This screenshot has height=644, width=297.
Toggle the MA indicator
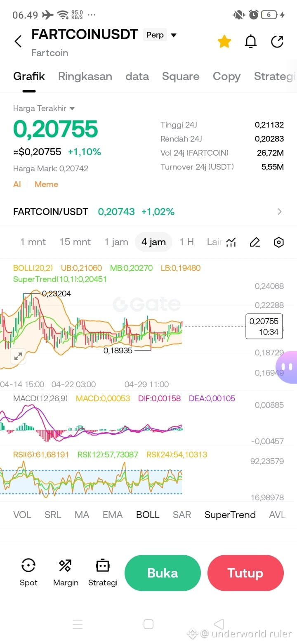[x=82, y=515]
